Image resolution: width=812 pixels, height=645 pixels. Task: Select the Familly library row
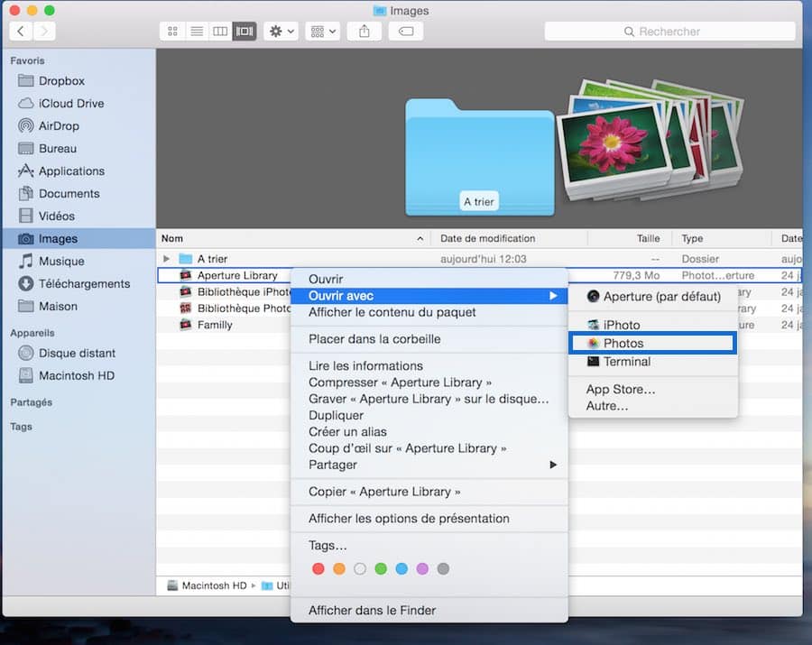pyautogui.click(x=225, y=325)
